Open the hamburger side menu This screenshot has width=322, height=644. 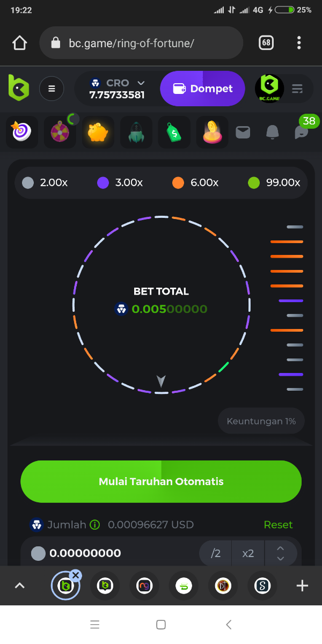52,89
